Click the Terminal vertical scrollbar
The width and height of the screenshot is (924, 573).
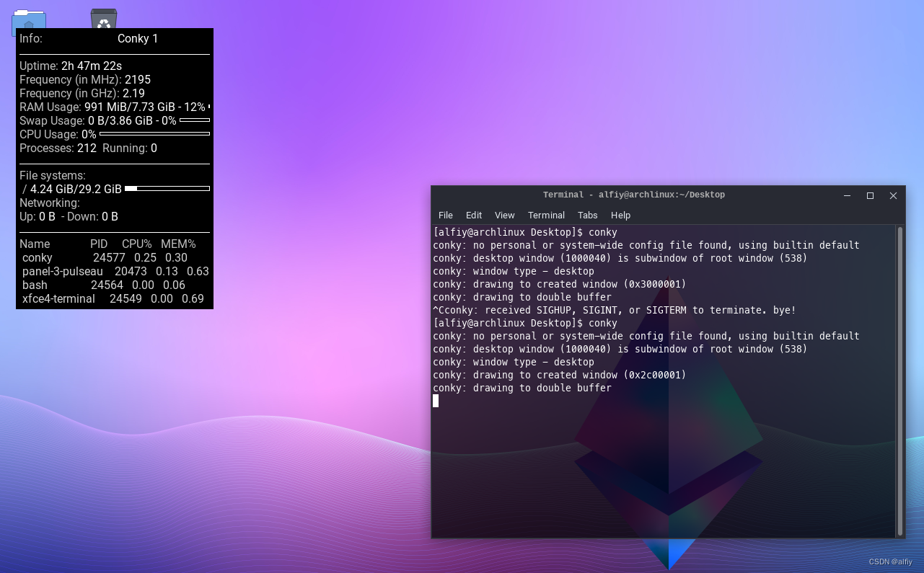pos(899,380)
